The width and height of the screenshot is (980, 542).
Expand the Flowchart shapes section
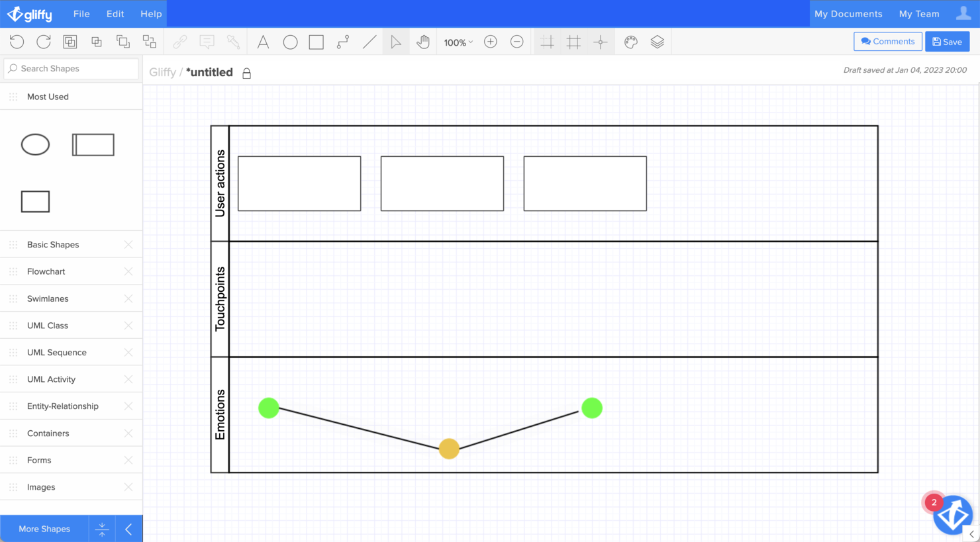pyautogui.click(x=46, y=271)
